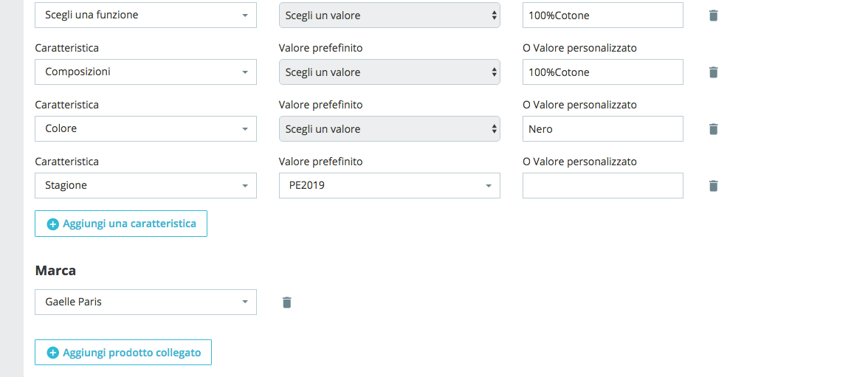Image resolution: width=868 pixels, height=377 pixels.
Task: Click plus icon on 'Aggiungi prodotto collegato'
Action: [52, 353]
